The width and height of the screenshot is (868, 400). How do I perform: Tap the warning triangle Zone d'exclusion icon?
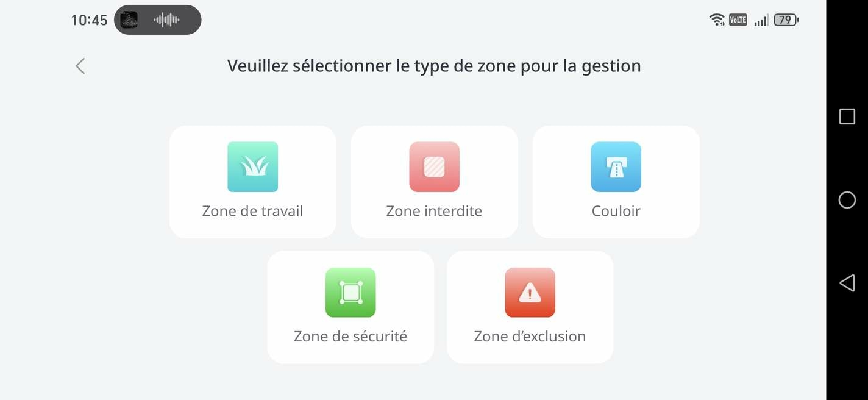click(530, 293)
